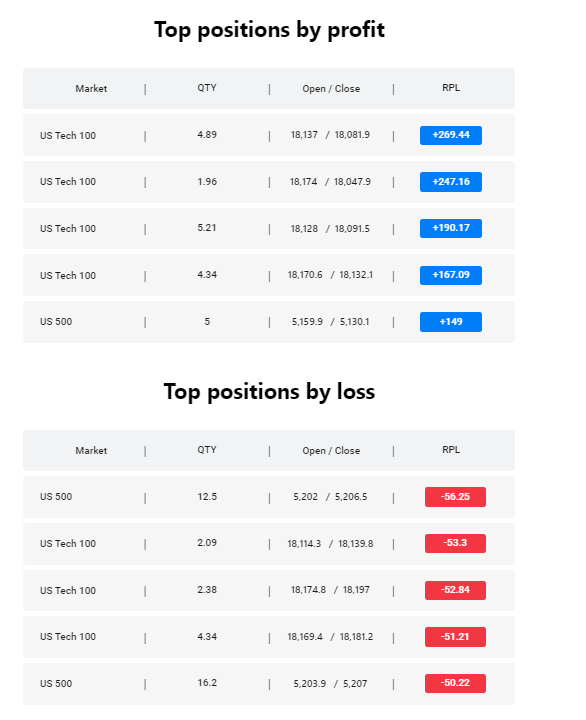Select the US 500 row with QTY 12.5
The width and height of the screenshot is (586, 720).
tap(269, 497)
